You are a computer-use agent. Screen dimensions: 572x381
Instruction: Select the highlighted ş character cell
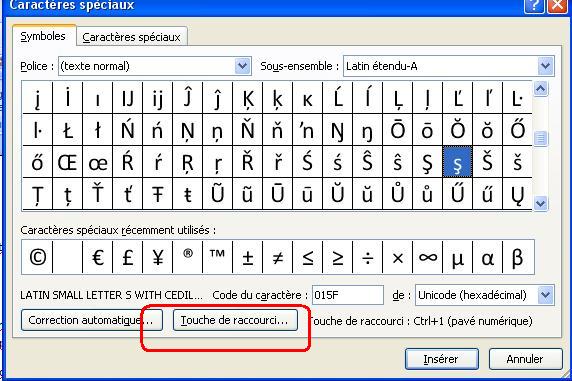point(457,162)
